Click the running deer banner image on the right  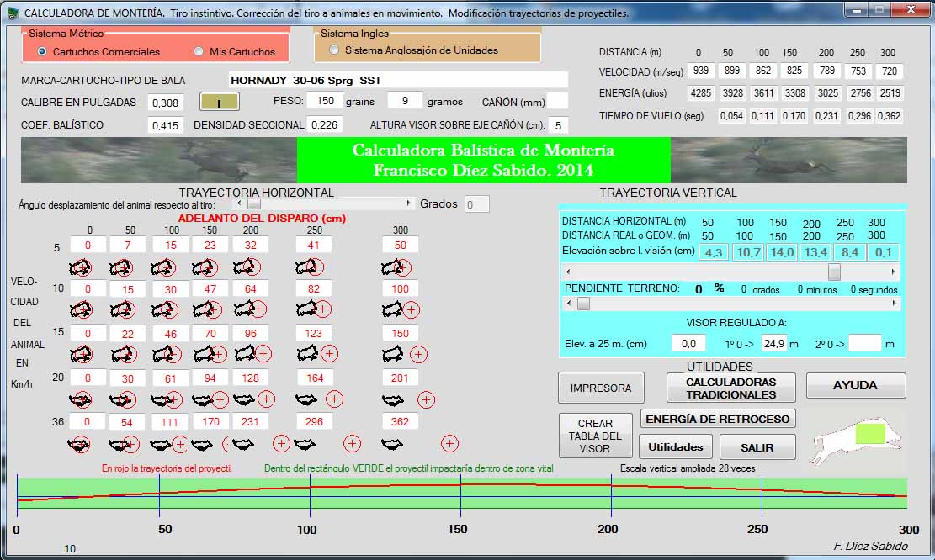(x=789, y=160)
